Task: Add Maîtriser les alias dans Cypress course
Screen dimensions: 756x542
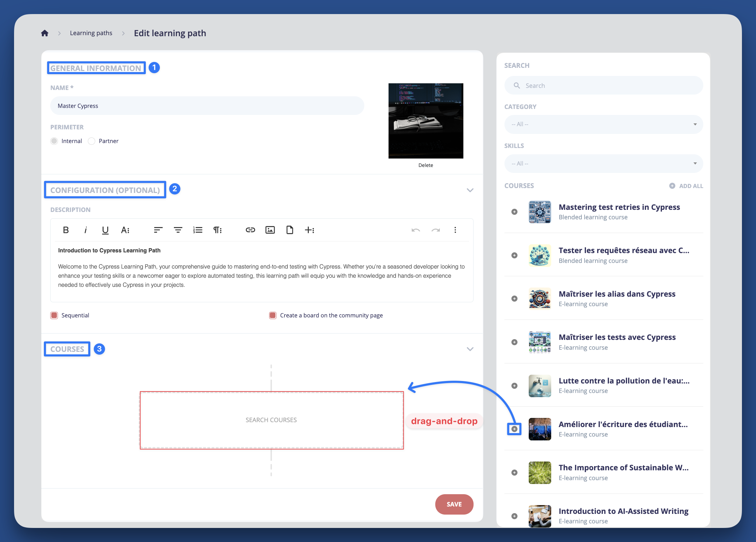Action: click(514, 298)
